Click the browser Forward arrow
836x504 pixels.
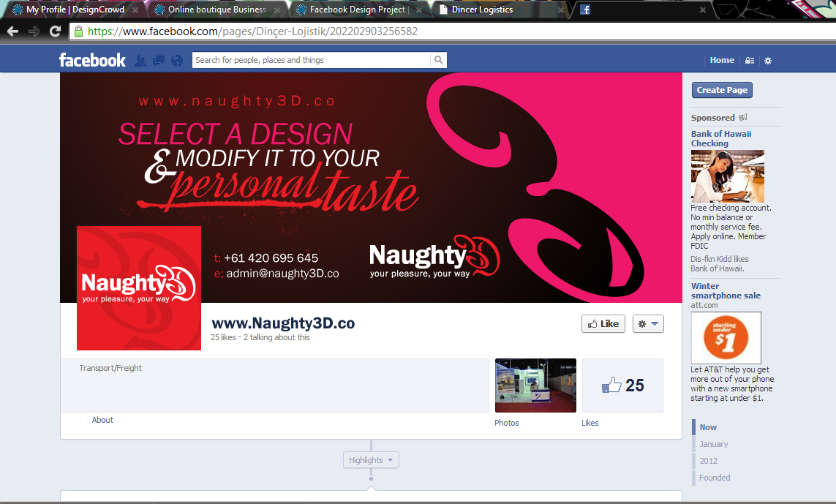point(34,31)
